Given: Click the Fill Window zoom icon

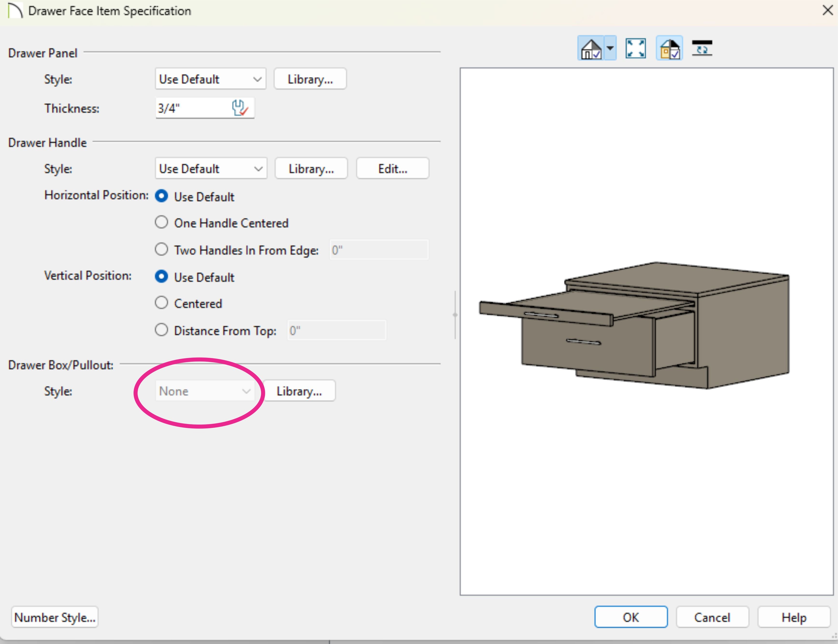Looking at the screenshot, I should pyautogui.click(x=636, y=49).
